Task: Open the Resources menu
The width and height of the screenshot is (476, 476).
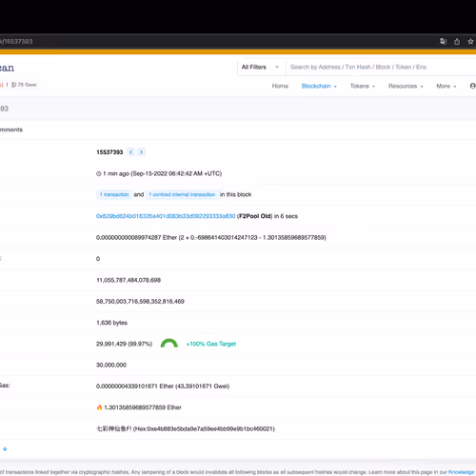Action: 406,86
